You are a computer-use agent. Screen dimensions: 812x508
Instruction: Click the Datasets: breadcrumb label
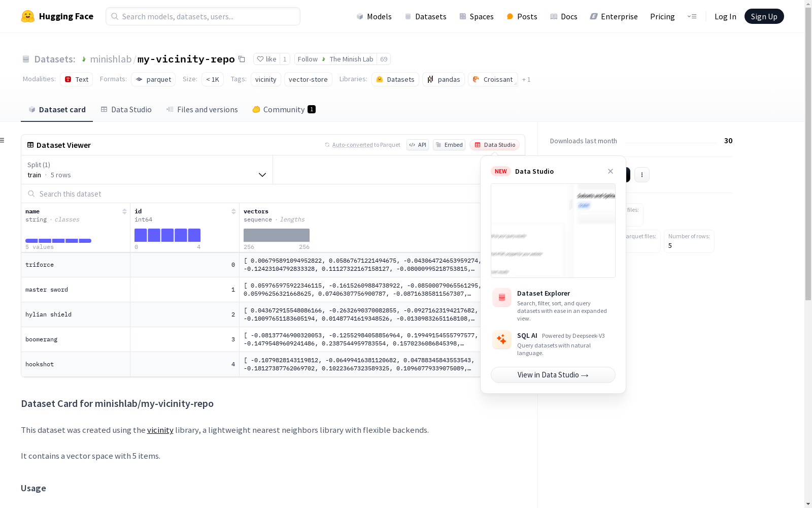click(x=55, y=59)
